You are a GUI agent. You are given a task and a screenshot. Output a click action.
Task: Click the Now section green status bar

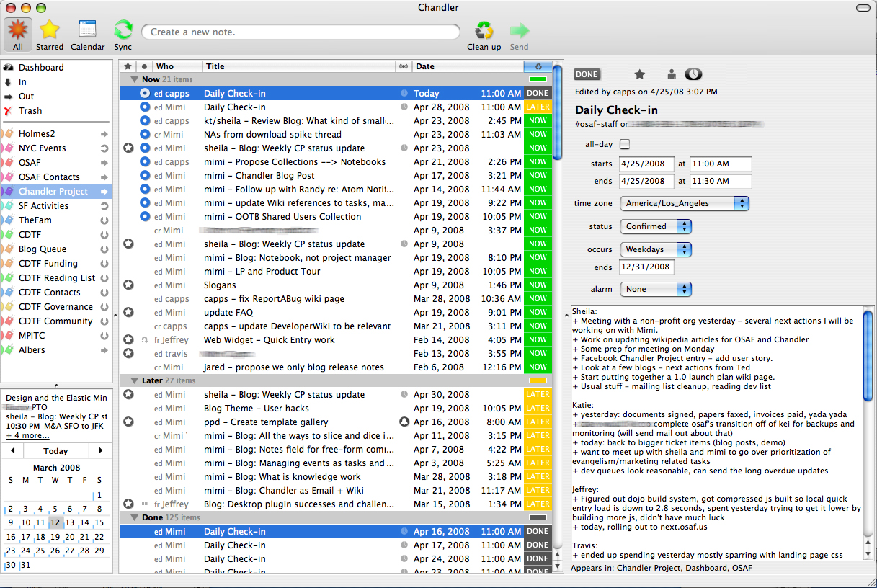538,80
